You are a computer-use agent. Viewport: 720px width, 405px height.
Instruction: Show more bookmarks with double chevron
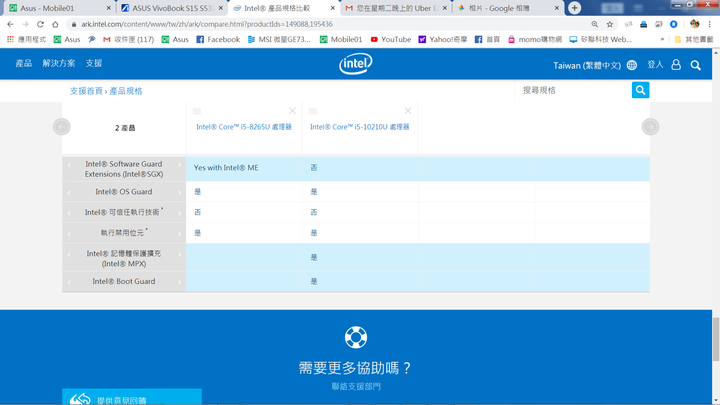[x=662, y=39]
